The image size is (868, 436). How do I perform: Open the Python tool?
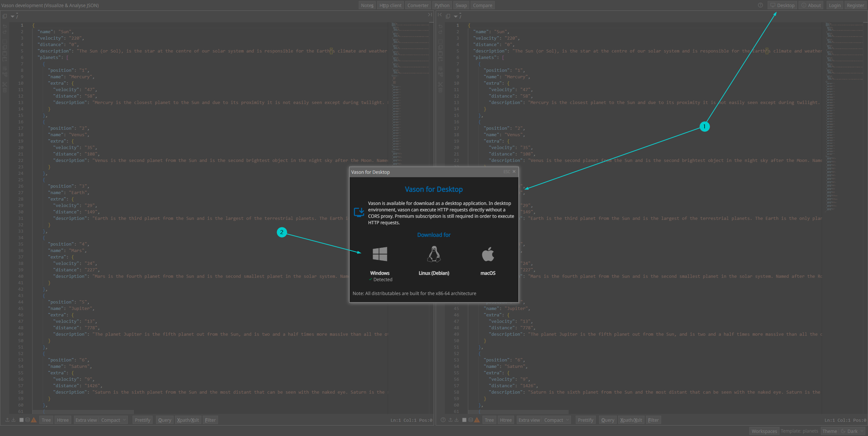(x=442, y=5)
